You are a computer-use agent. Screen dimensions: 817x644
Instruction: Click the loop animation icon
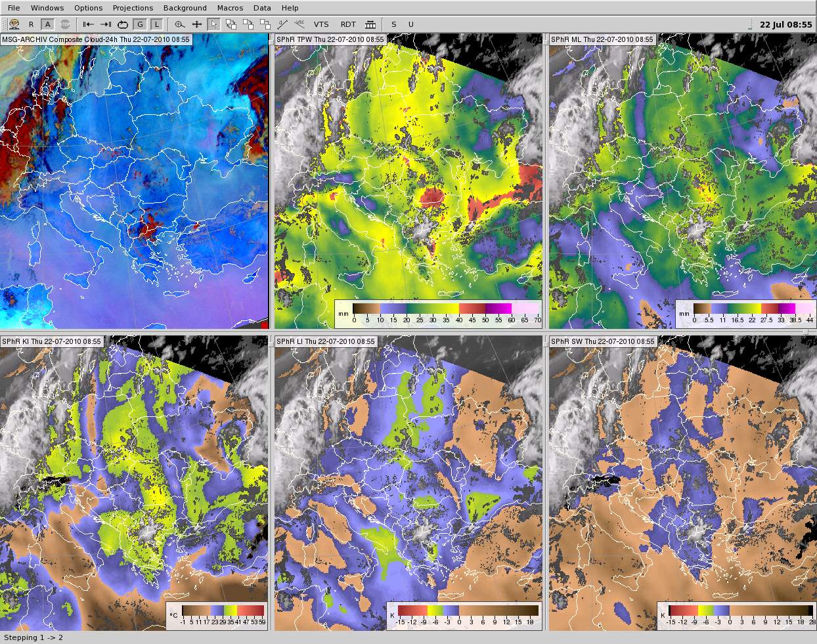click(123, 24)
